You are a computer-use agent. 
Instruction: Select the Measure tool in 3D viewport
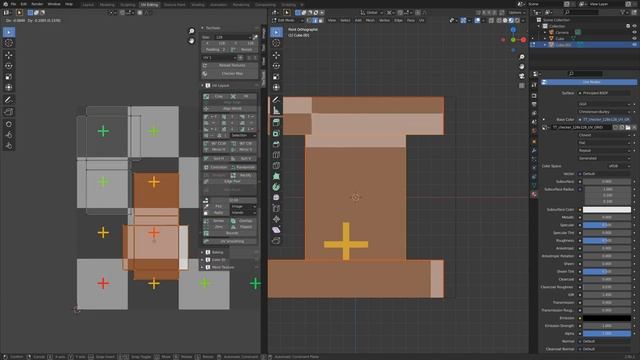coord(276,111)
